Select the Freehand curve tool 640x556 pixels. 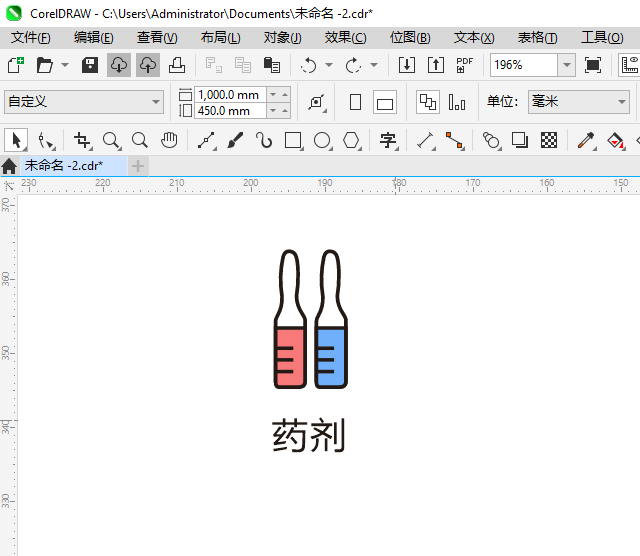[207, 141]
